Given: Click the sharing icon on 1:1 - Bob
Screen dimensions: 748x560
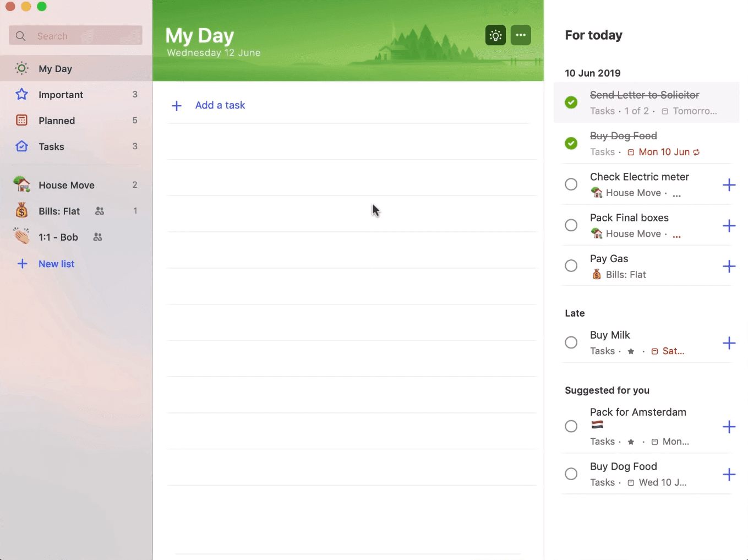Looking at the screenshot, I should 97,237.
